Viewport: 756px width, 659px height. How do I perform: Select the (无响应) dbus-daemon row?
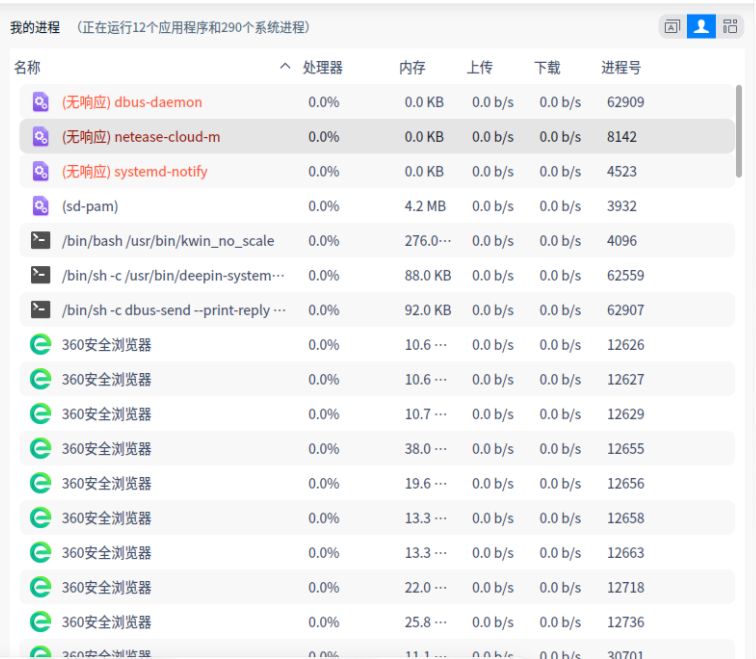point(377,102)
